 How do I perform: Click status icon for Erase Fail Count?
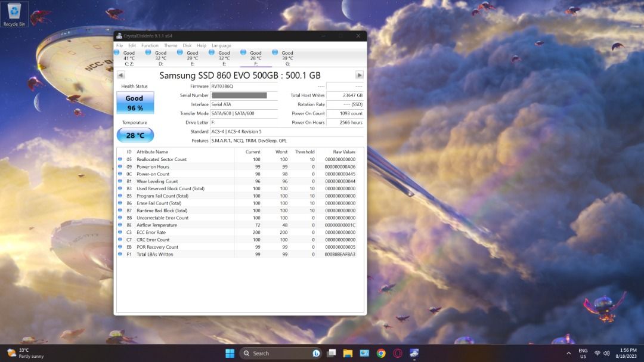[120, 203]
